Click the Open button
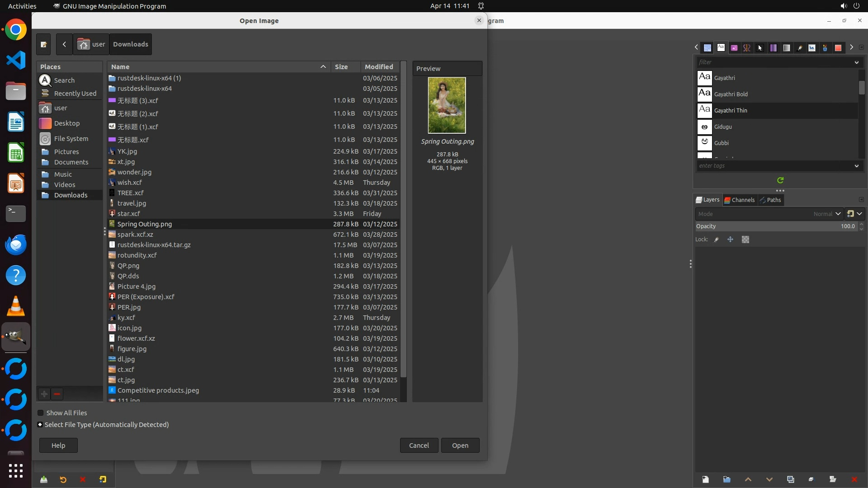This screenshot has width=868, height=488. click(x=460, y=445)
